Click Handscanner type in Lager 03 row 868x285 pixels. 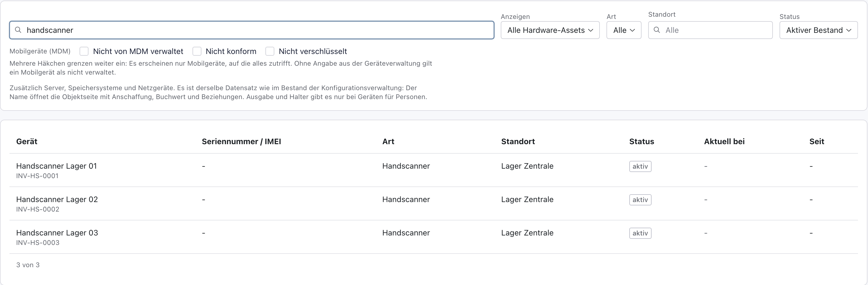click(406, 233)
